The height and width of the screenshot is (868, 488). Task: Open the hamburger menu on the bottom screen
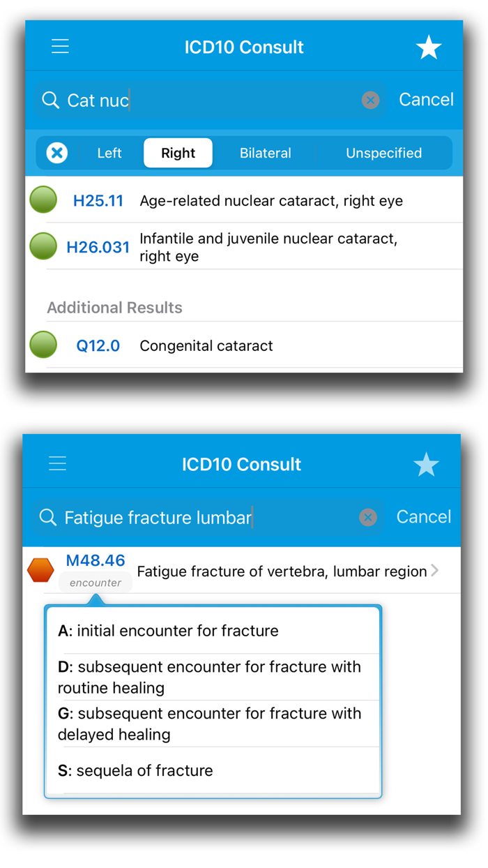[x=57, y=463]
